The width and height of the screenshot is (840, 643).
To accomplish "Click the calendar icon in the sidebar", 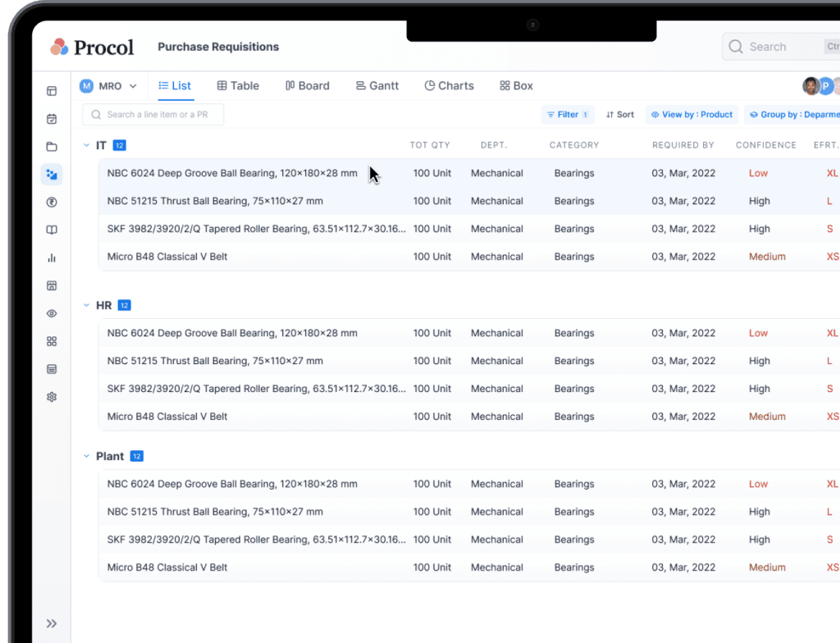I will coord(52,119).
